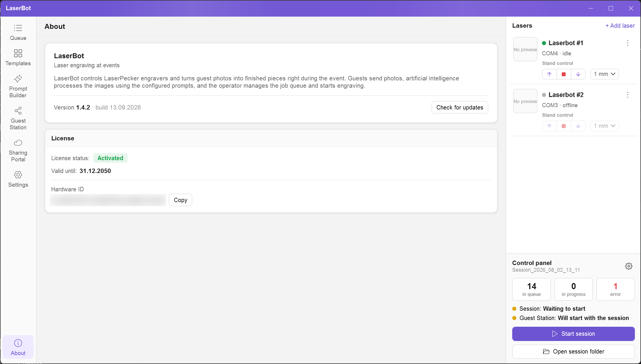Open the Queue page from sidebar
This screenshot has width=641, height=364.
18,32
